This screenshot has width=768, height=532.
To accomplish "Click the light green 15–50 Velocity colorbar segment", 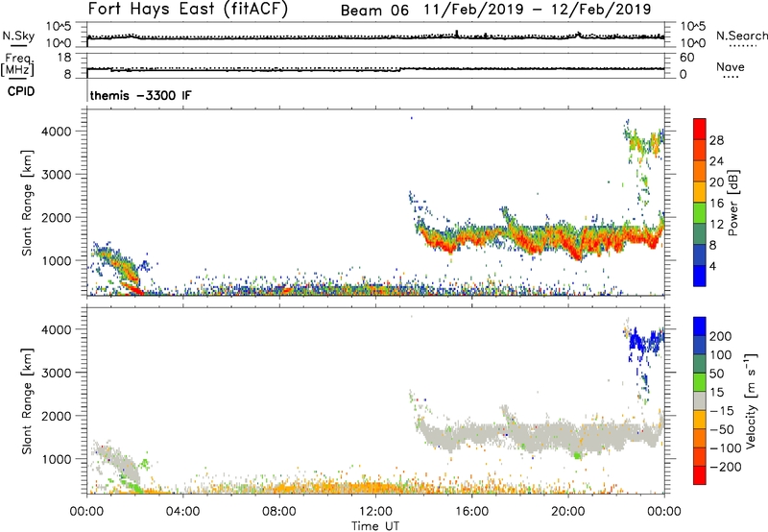I will pyautogui.click(x=700, y=382).
